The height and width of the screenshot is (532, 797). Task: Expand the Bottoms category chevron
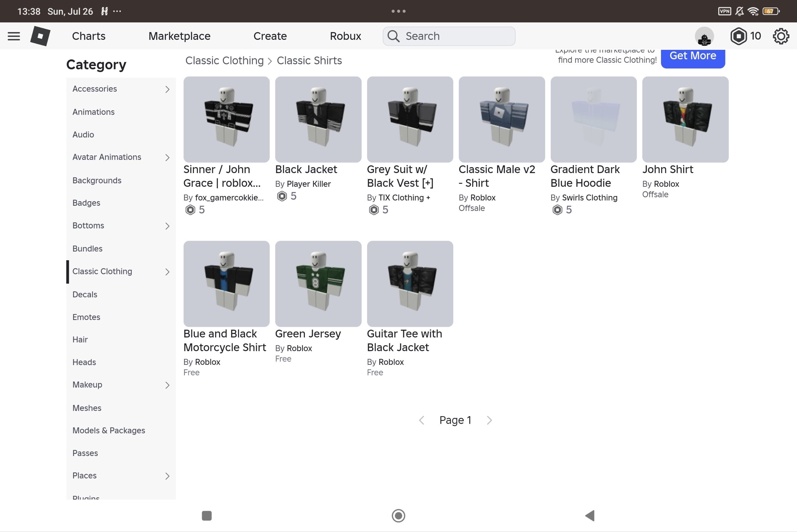tap(167, 226)
